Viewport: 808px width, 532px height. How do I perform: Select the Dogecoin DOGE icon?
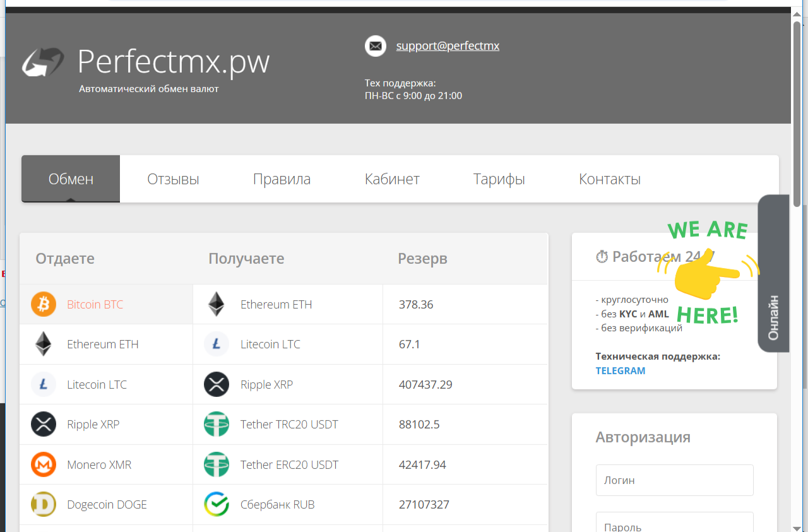(44, 504)
